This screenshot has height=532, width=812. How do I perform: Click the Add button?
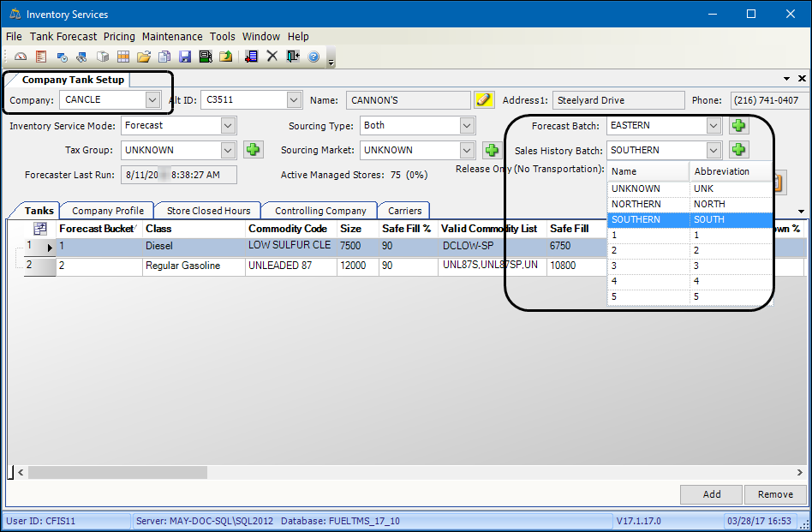tap(711, 494)
